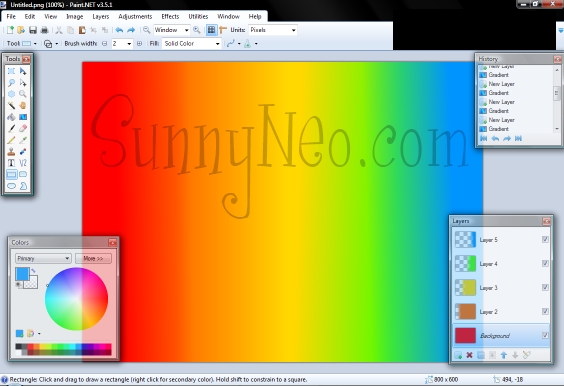Select the Ellipse shape tool
The image size is (564, 386).
[x=11, y=186]
